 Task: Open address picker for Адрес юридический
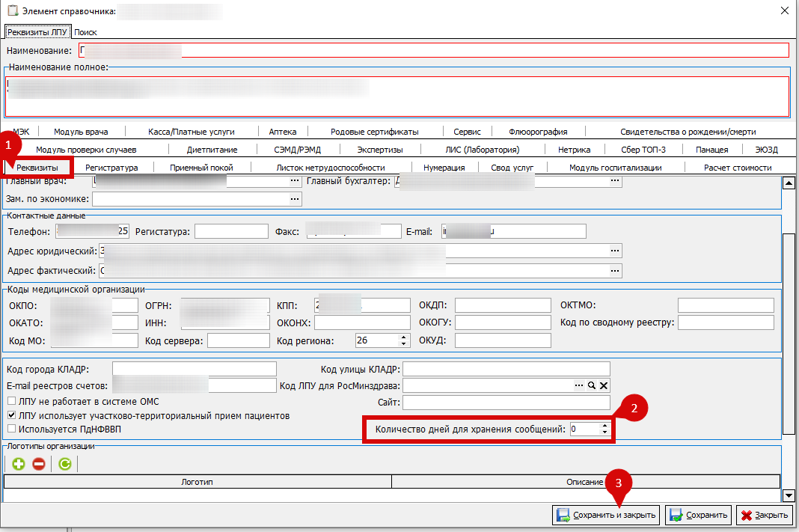(x=615, y=251)
